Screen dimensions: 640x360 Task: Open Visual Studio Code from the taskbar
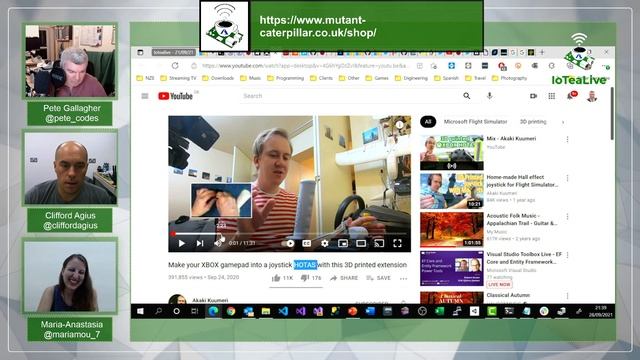pyautogui.click(x=283, y=311)
